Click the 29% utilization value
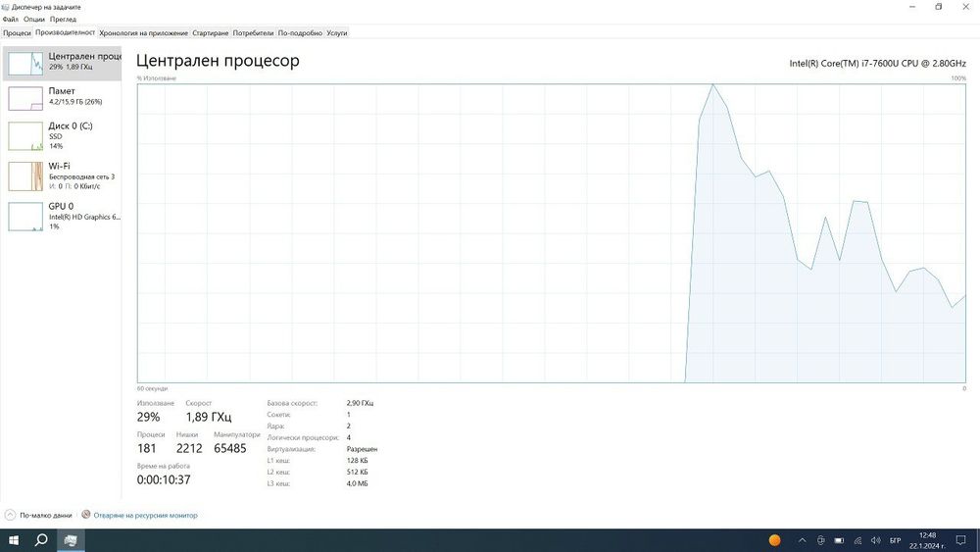Screen dimensions: 980x552 pos(148,417)
